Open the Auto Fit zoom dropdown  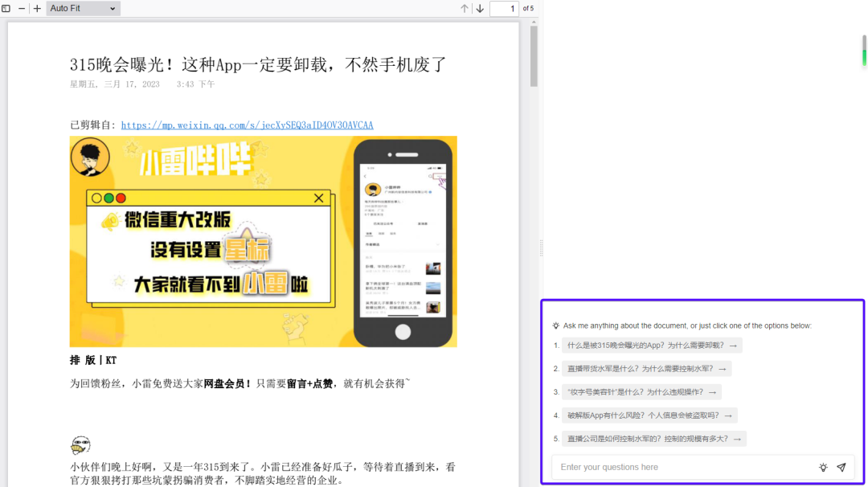tap(80, 8)
